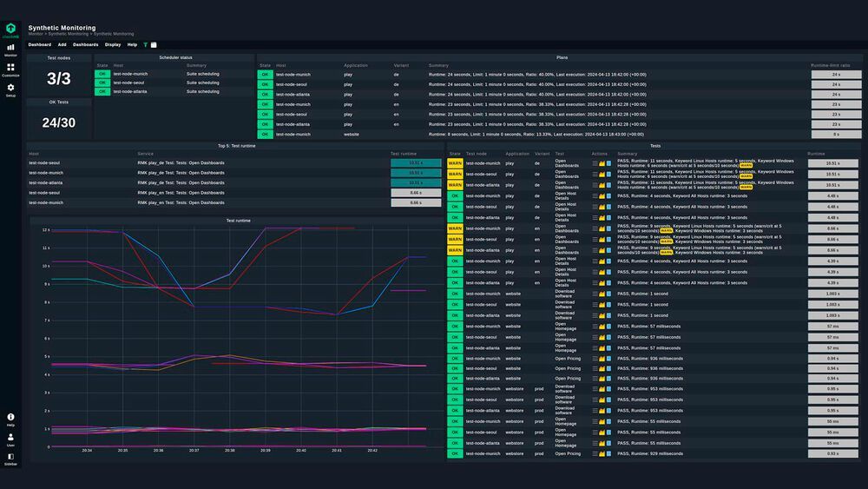Click test-node-munich host in Scheduler status
This screenshot has width=868, height=489.
130,74
